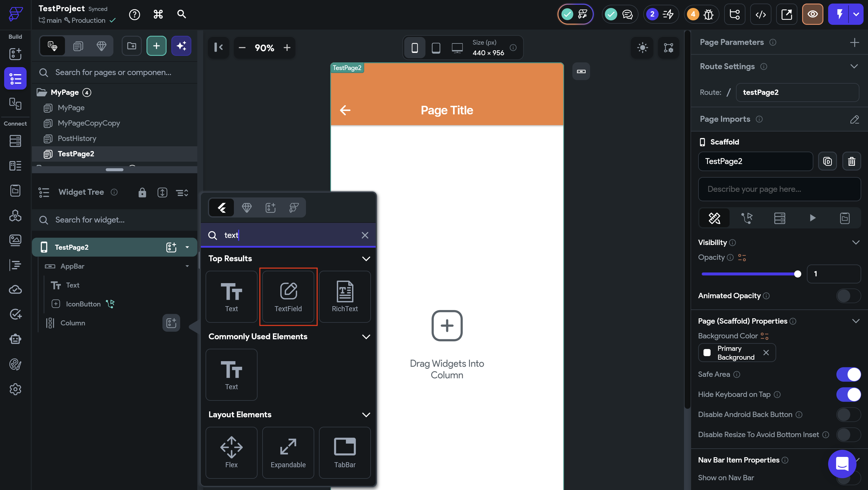This screenshot has width=868, height=490.
Task: Click the AI generate sparkle button
Action: 181,46
